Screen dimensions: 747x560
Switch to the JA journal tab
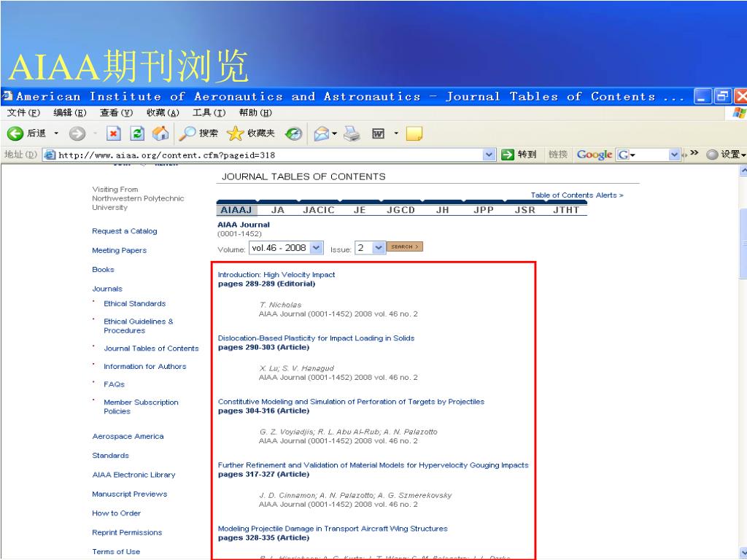coord(278,210)
